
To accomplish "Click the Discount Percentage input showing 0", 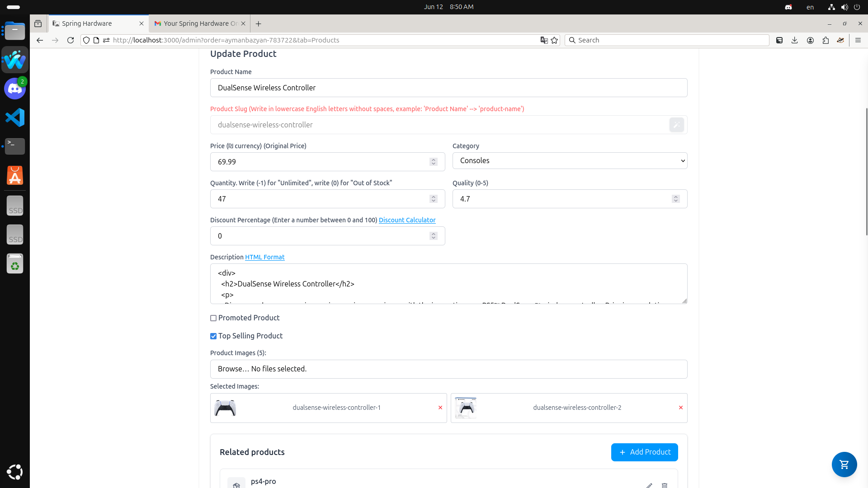I will [327, 236].
